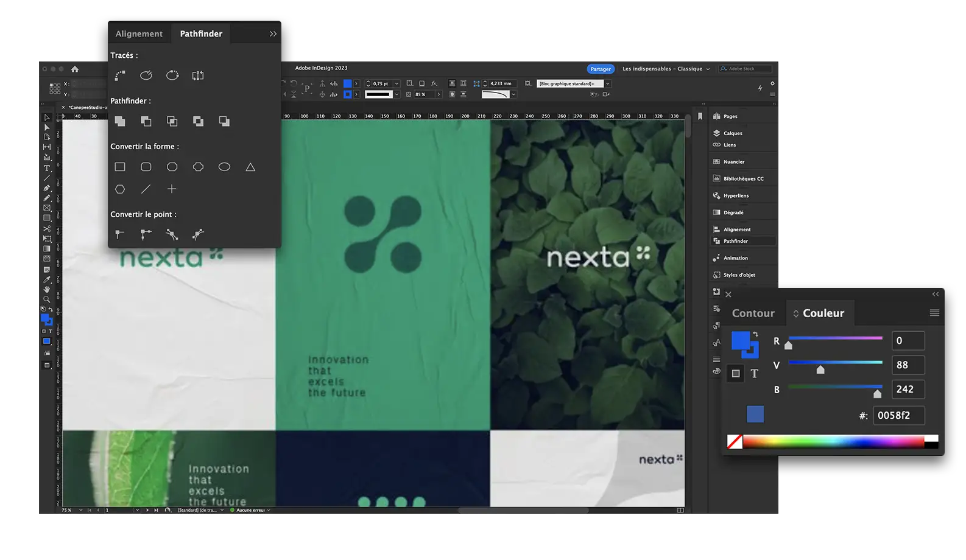Screen dimensions: 966x560
Task: Pick a color from the spectrum bar
Action: (x=833, y=442)
